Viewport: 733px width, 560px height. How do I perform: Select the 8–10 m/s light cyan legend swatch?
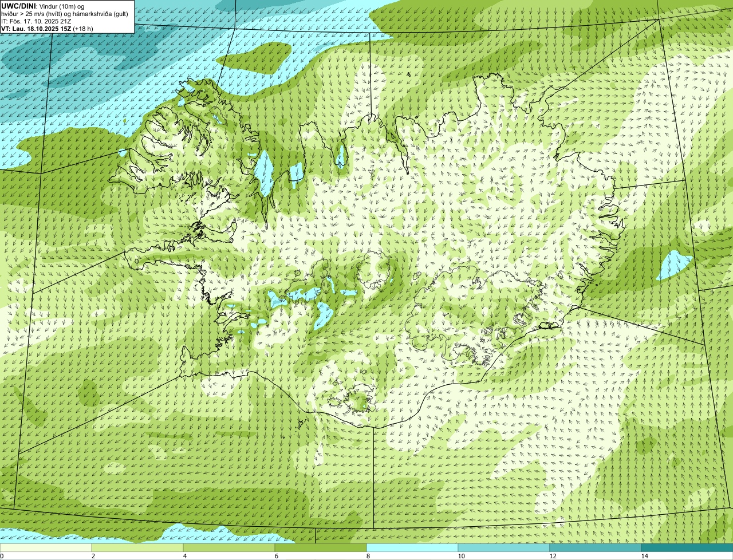tap(412, 547)
